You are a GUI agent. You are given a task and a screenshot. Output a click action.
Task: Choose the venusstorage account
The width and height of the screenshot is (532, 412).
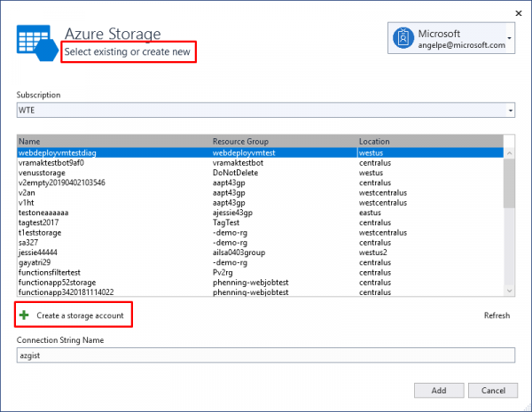[43, 173]
